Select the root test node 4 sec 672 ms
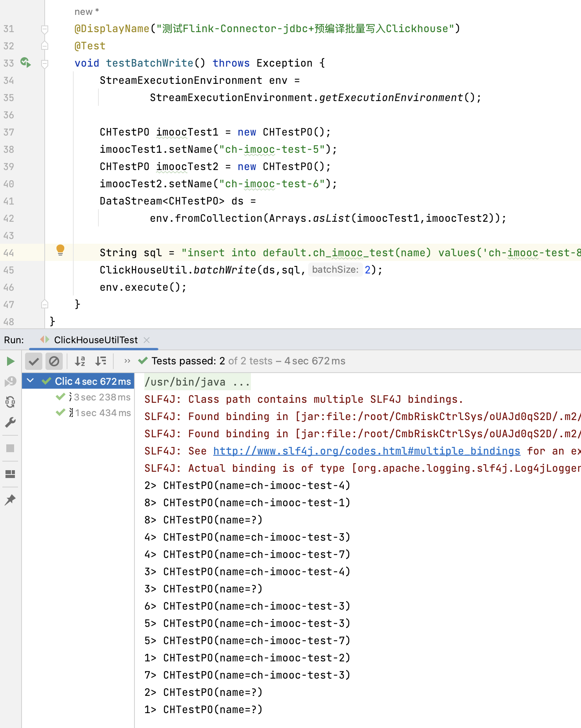The height and width of the screenshot is (728, 581). coord(78,381)
